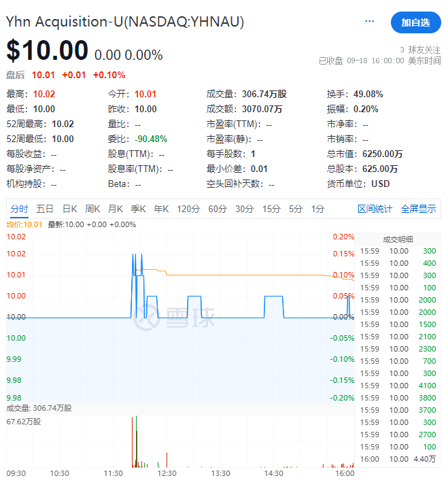448x493 pixels.
Task: Show the 年K yearly candlestick chart
Action: tap(161, 209)
